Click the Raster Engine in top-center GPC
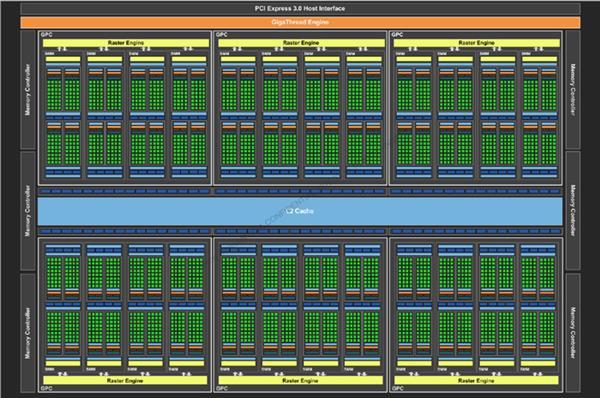 coord(301,43)
